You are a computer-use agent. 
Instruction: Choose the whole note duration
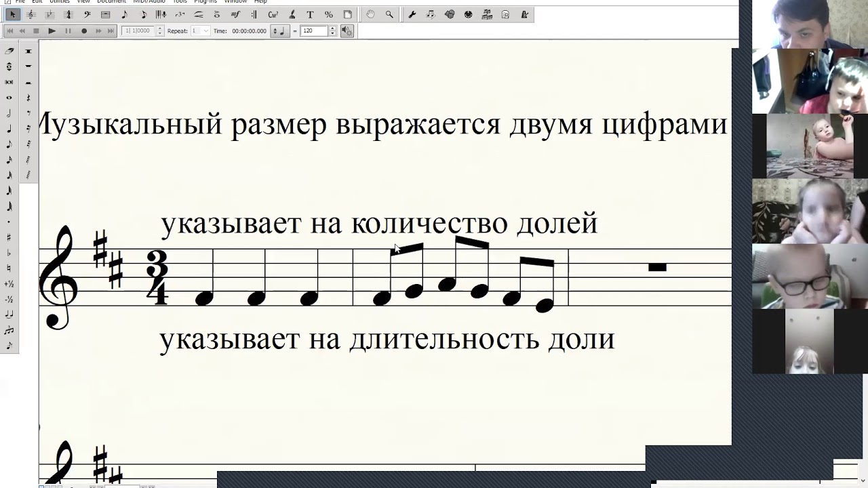click(x=9, y=98)
